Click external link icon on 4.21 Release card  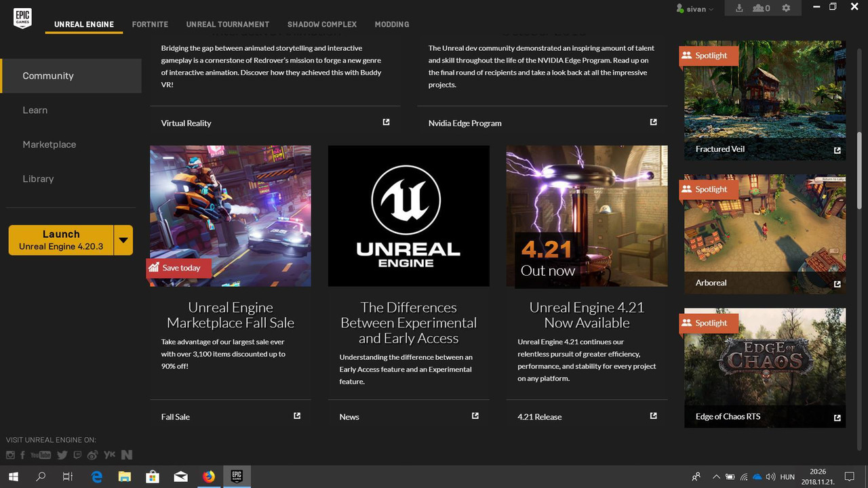(653, 415)
